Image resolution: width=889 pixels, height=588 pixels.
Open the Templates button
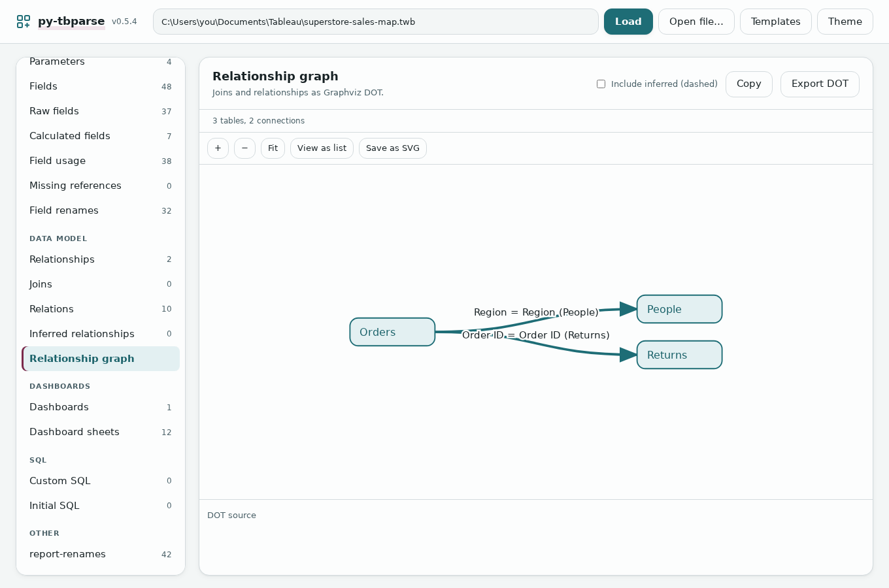coord(775,22)
